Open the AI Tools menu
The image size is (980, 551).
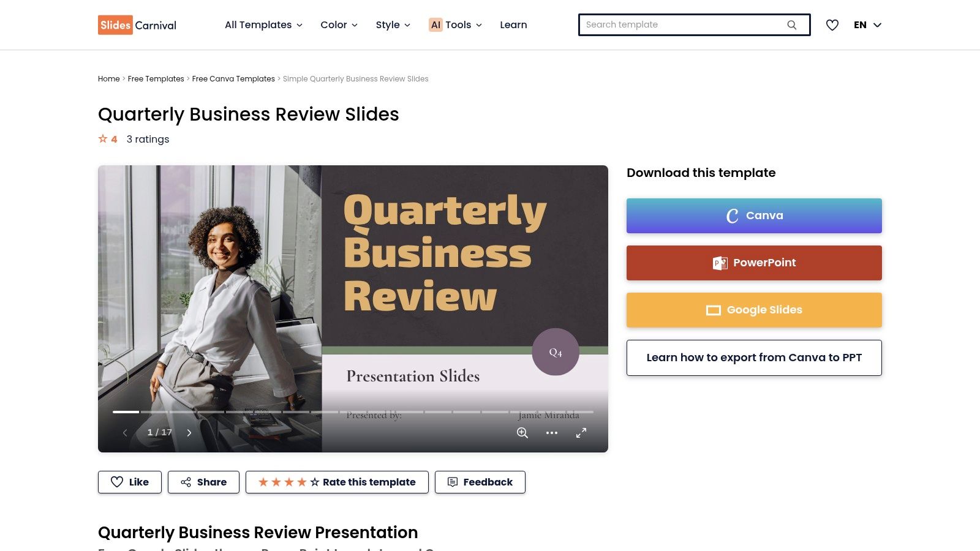(455, 24)
